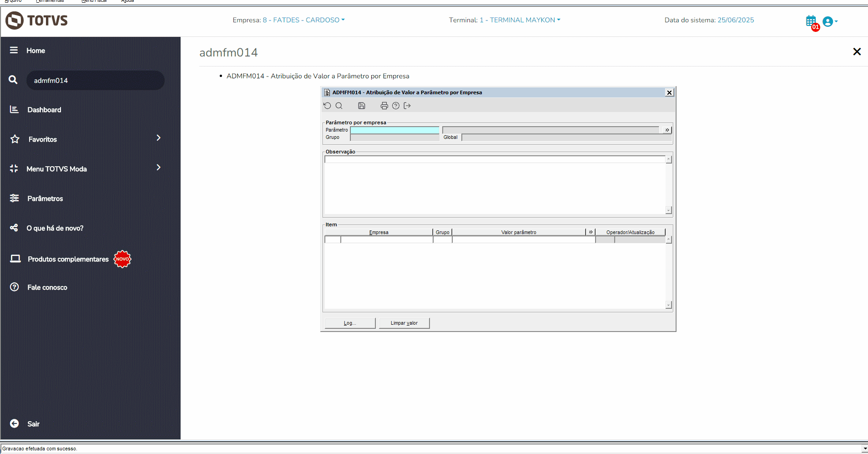868x454 pixels.
Task: Click the Log... button
Action: 350,323
